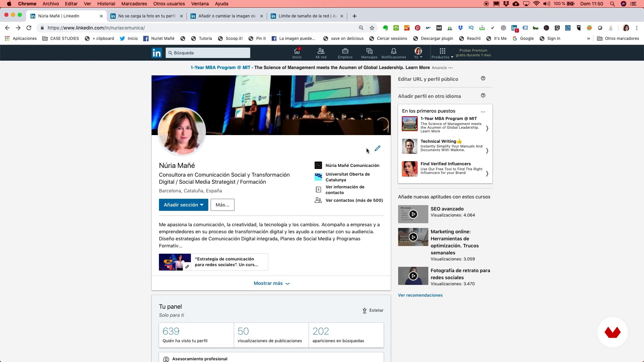Switch to No se carga la foto tab
This screenshot has width=644, height=362.
coord(147,16)
